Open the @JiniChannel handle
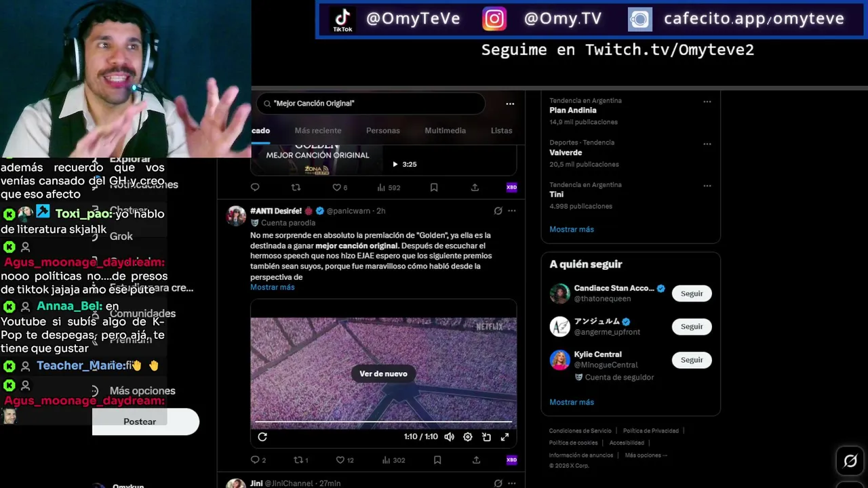This screenshot has height=488, width=868. pyautogui.click(x=289, y=483)
